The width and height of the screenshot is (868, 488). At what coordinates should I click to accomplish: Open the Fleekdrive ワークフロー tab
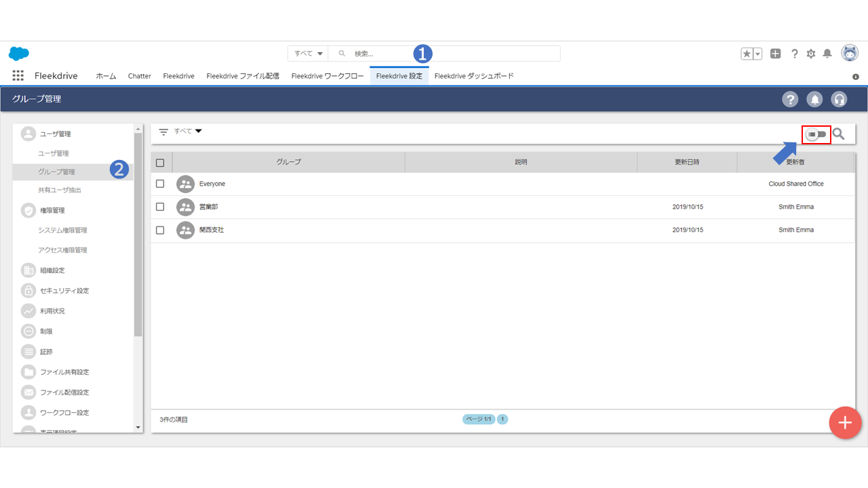(x=328, y=76)
